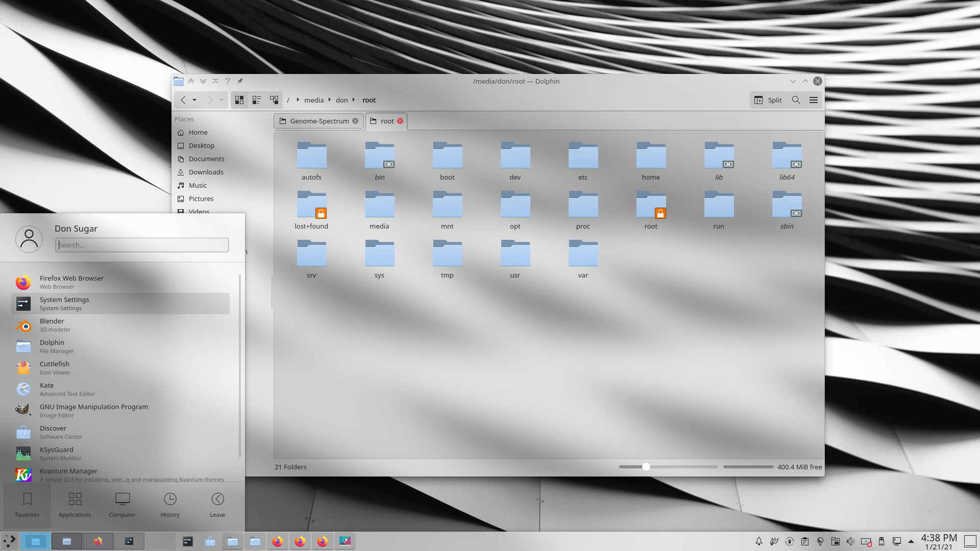The height and width of the screenshot is (551, 980).
Task: Click the context help question mark
Action: point(228,81)
